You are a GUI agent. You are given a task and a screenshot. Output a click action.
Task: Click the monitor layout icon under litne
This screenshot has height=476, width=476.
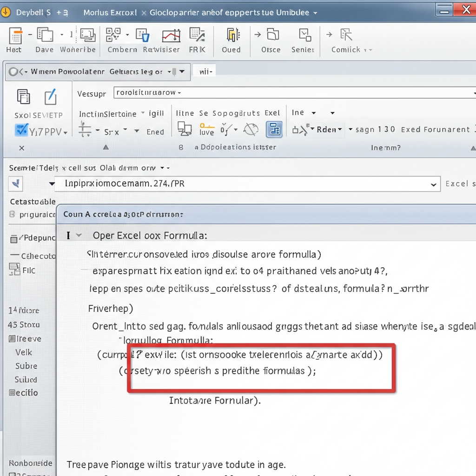pyautogui.click(x=185, y=129)
